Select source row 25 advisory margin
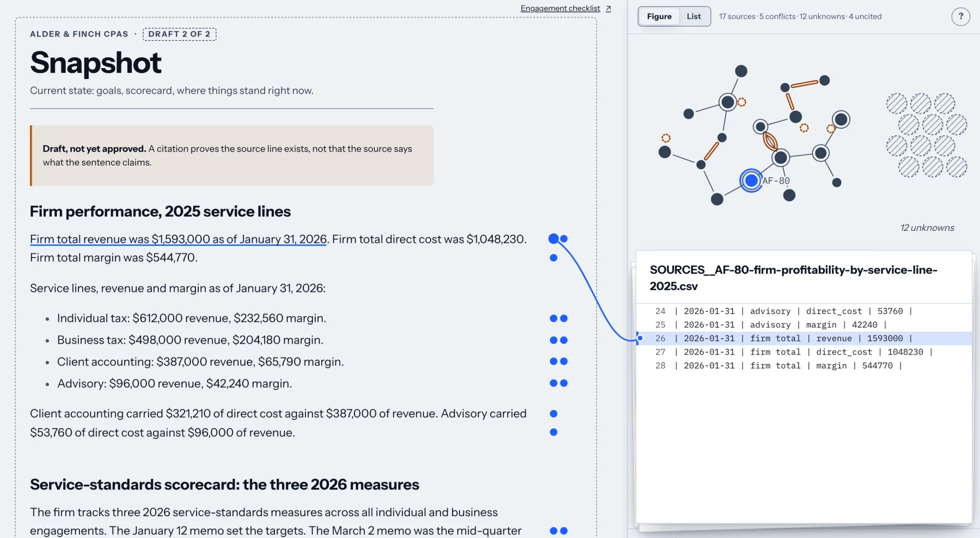 pyautogui.click(x=804, y=325)
